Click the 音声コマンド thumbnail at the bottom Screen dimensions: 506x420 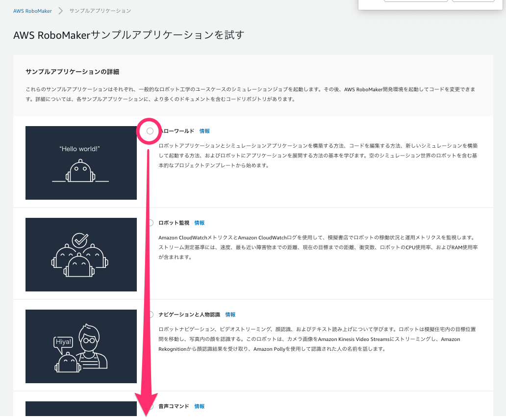point(81,412)
